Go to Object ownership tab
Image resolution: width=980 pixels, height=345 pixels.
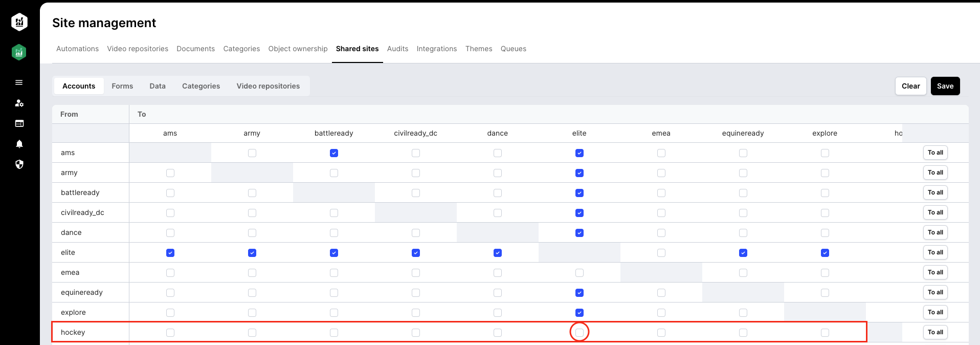298,49
